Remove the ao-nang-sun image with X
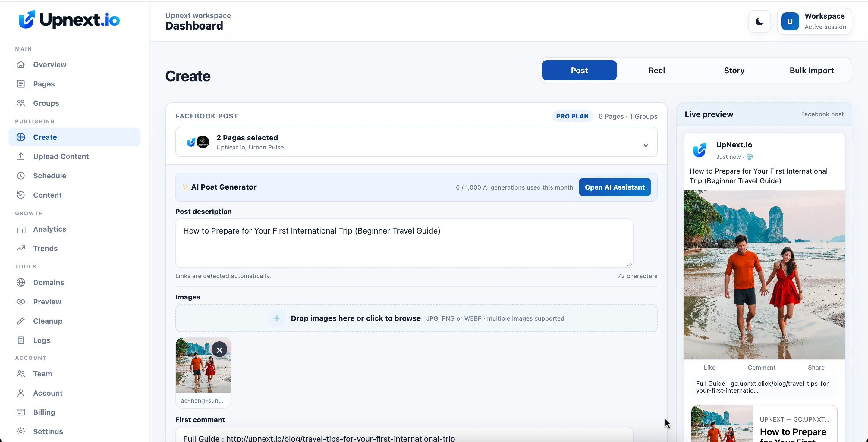868x442 pixels. pos(219,350)
